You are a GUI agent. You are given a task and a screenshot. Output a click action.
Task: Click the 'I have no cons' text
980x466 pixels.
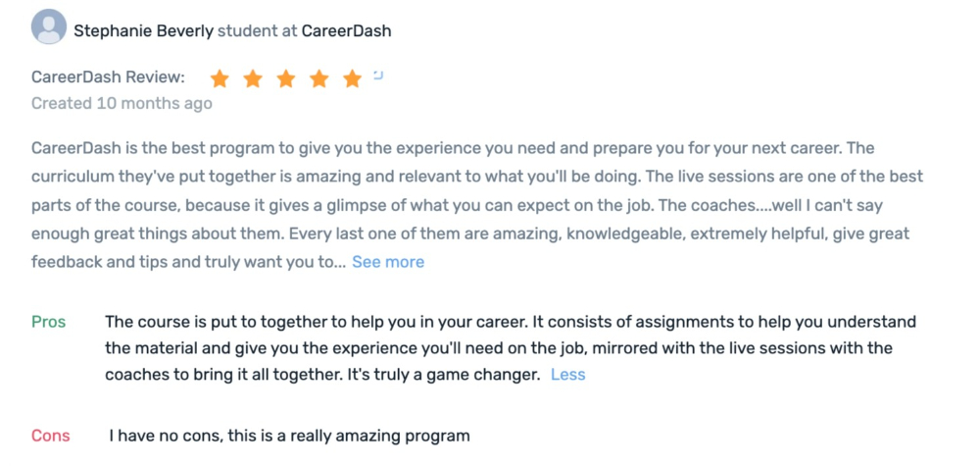[x=289, y=436]
